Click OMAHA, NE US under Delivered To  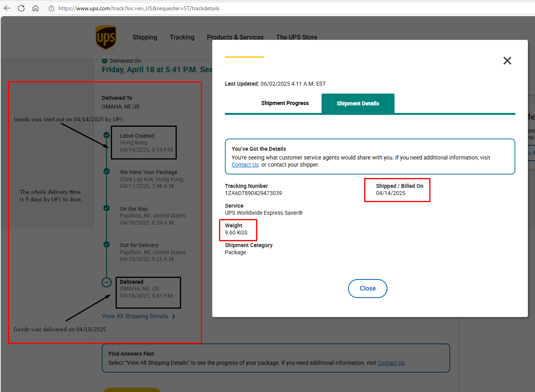pos(121,107)
